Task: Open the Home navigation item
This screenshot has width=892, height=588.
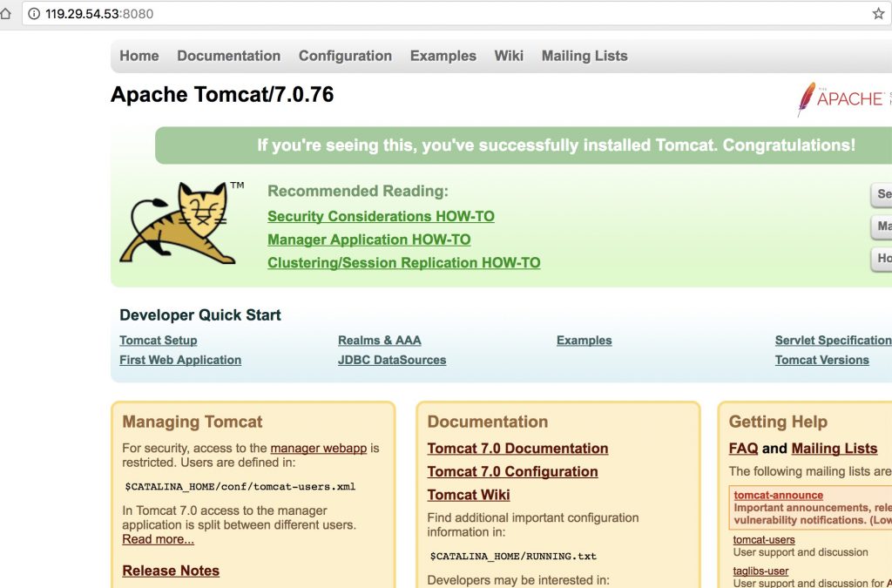Action: point(139,56)
